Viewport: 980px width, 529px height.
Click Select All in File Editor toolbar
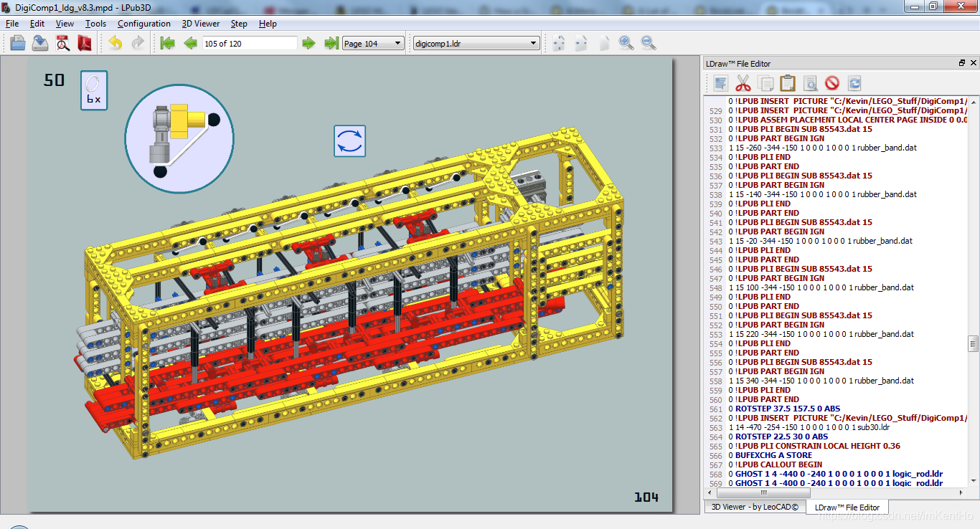(x=721, y=83)
